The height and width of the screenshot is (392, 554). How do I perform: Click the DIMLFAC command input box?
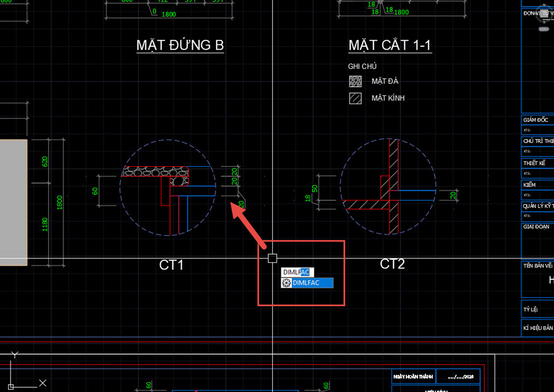pos(297,272)
